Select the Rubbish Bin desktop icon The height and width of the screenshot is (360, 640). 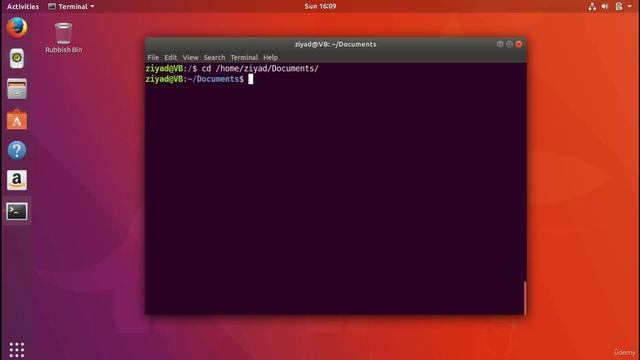(63, 38)
